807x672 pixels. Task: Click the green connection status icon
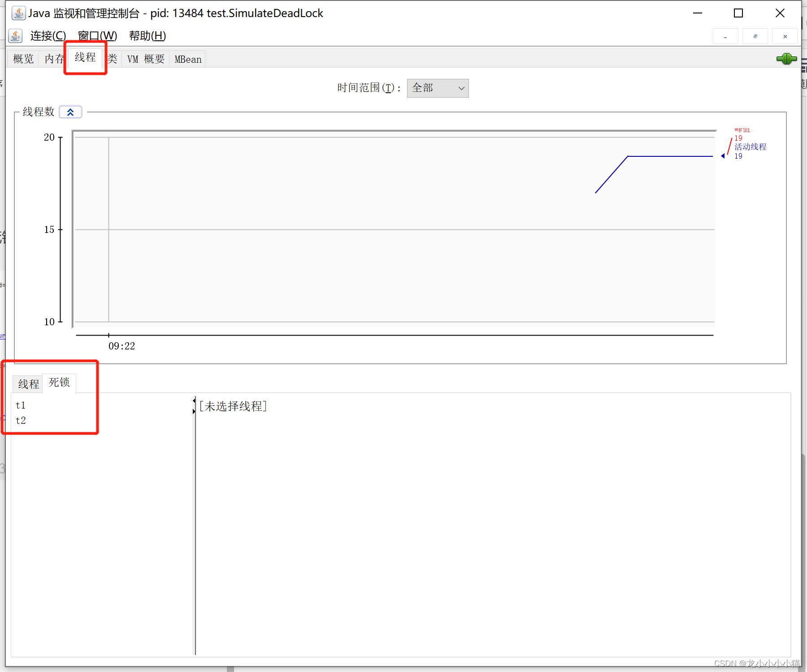pyautogui.click(x=786, y=59)
